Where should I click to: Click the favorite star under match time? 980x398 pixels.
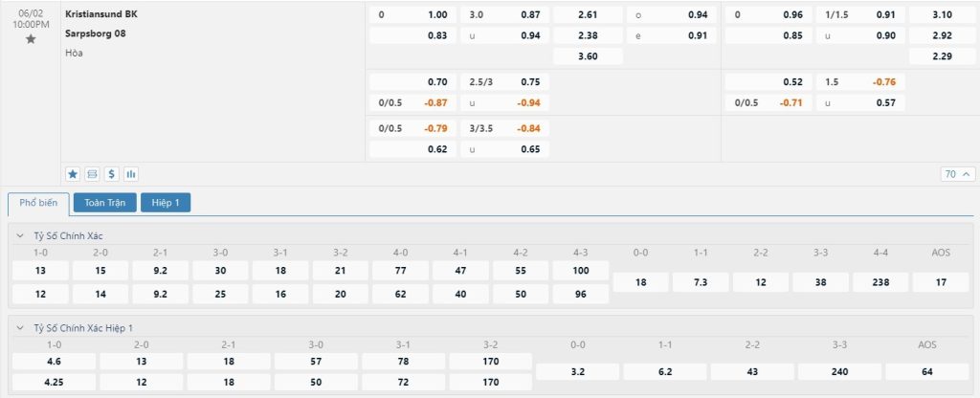click(31, 39)
